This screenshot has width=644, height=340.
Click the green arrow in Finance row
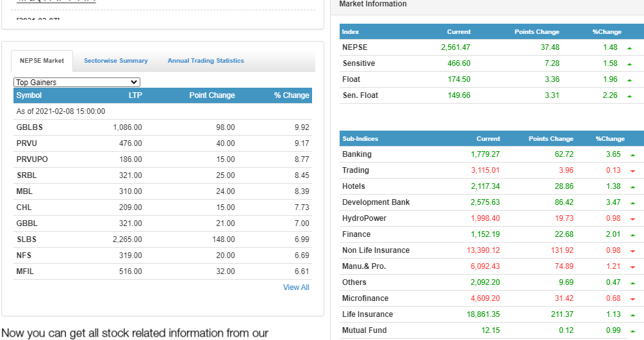click(x=633, y=235)
